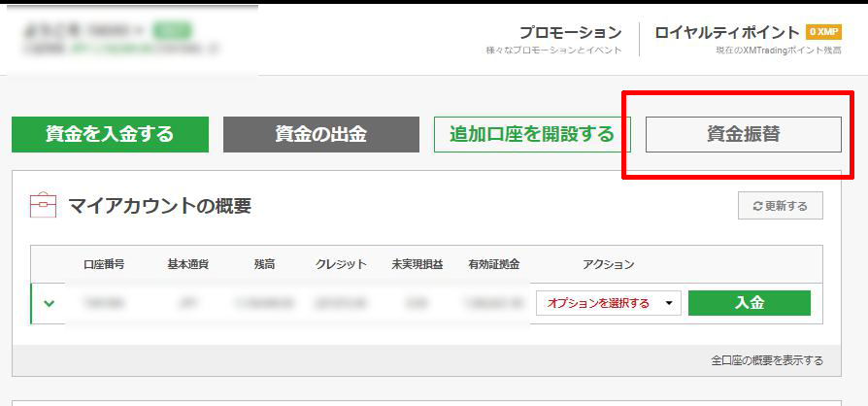The width and height of the screenshot is (868, 406).
Task: Open the プロモーション menu item
Action: tap(569, 32)
